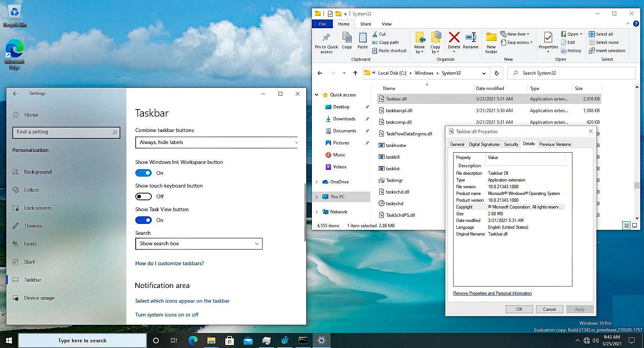644x348 pixels.
Task: Toggle Show Task View button switch
Action: click(143, 220)
